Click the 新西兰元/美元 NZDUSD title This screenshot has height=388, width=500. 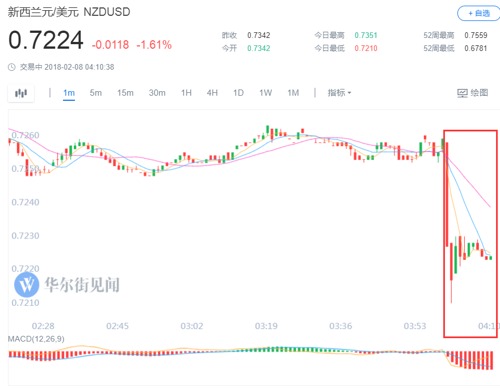[69, 12]
